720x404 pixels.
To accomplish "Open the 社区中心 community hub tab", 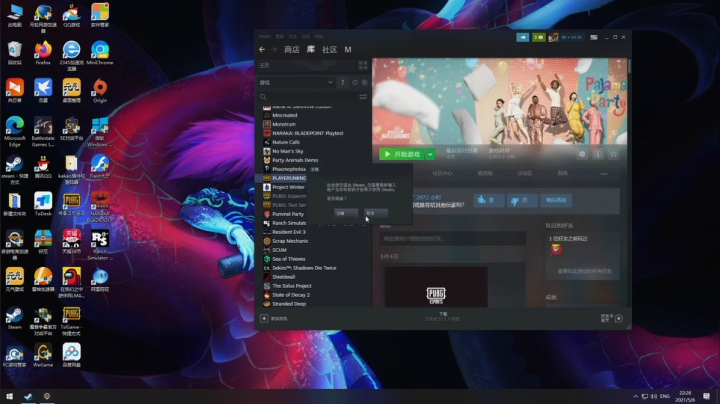I will pos(442,174).
